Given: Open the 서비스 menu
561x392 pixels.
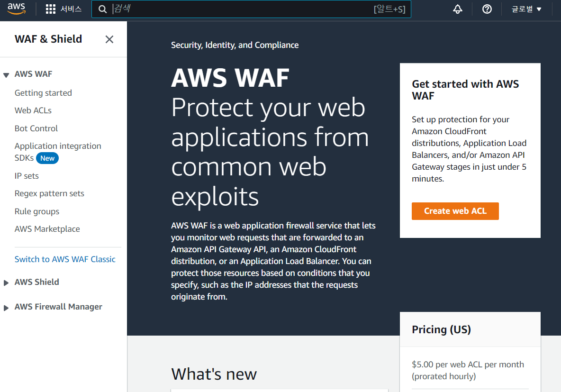Looking at the screenshot, I should [x=71, y=9].
